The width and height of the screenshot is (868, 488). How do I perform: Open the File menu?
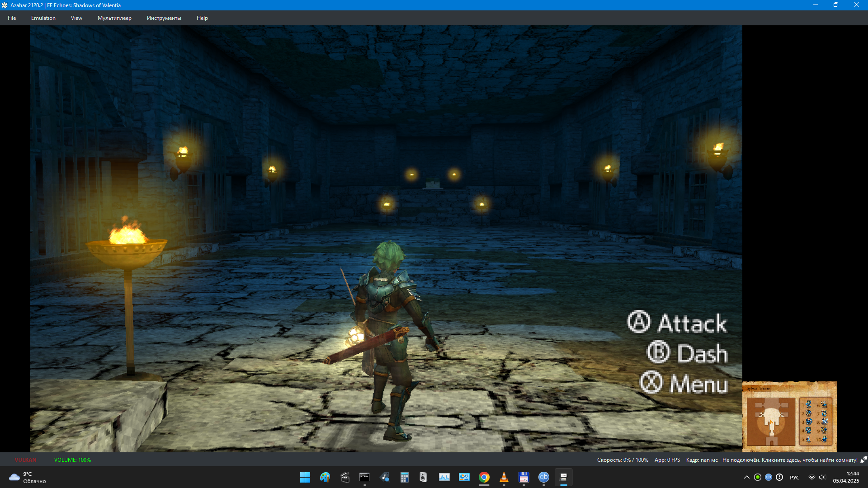[x=12, y=18]
